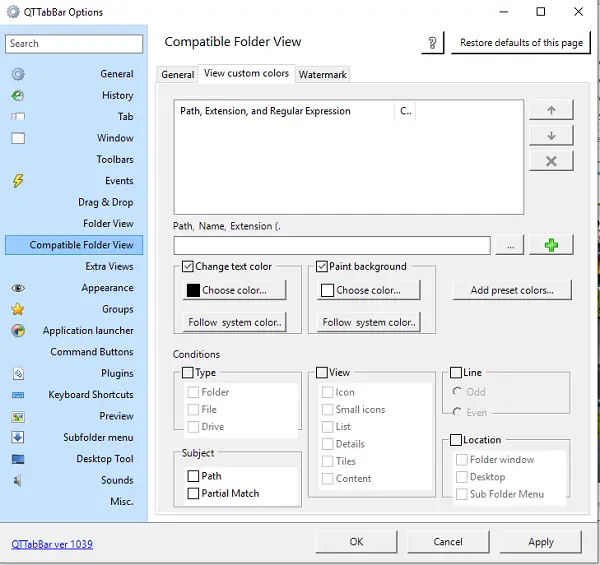Click Follow system color for text
This screenshot has width=600, height=565.
235,322
